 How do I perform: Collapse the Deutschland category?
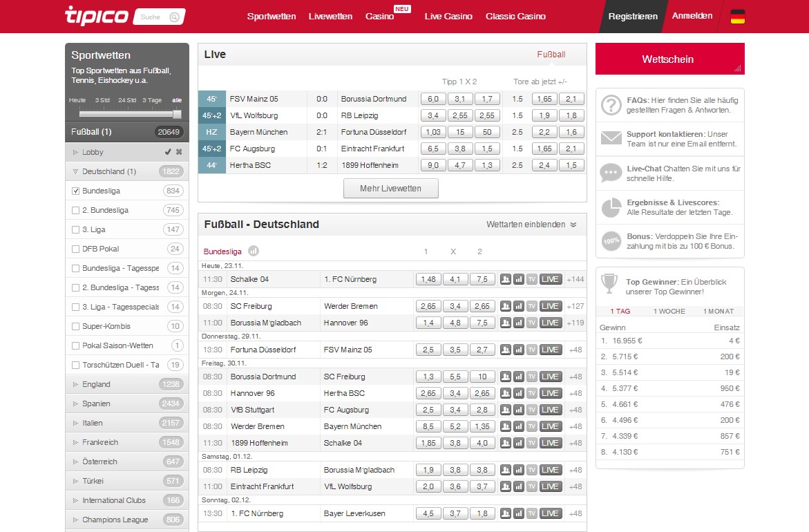(x=127, y=171)
